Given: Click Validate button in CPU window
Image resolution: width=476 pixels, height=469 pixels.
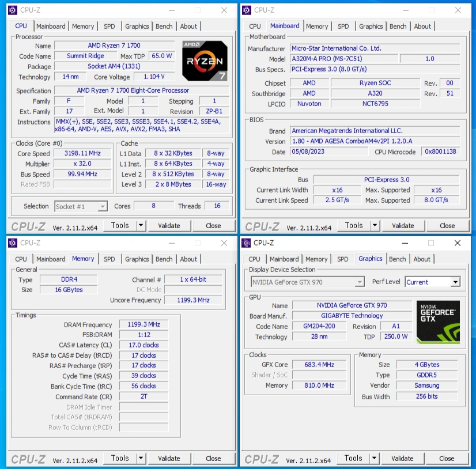Looking at the screenshot, I should [x=169, y=226].
